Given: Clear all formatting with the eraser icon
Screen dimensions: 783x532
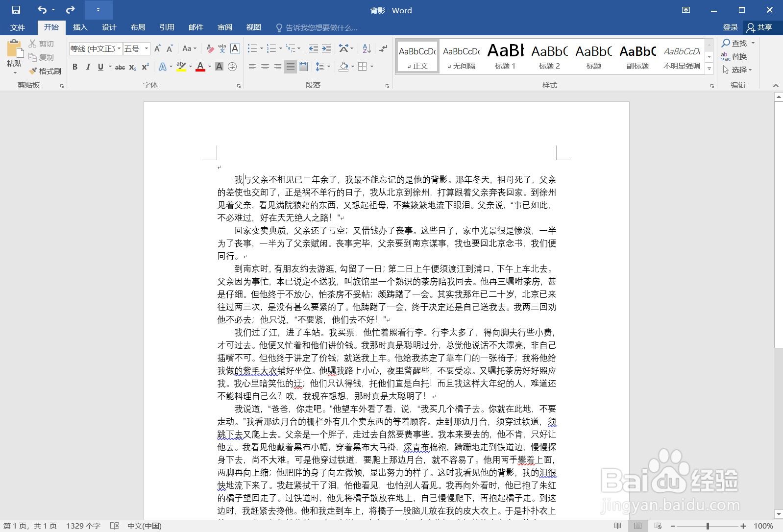Looking at the screenshot, I should click(210, 48).
